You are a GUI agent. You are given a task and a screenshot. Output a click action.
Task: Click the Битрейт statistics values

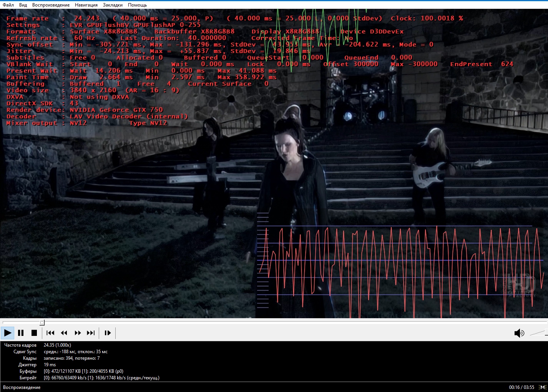click(101, 378)
